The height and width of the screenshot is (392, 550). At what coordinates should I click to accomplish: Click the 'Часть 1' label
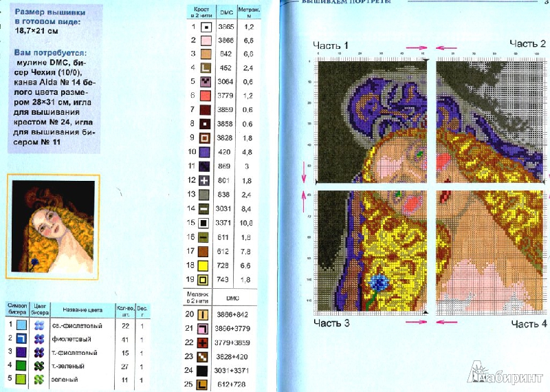(331, 45)
